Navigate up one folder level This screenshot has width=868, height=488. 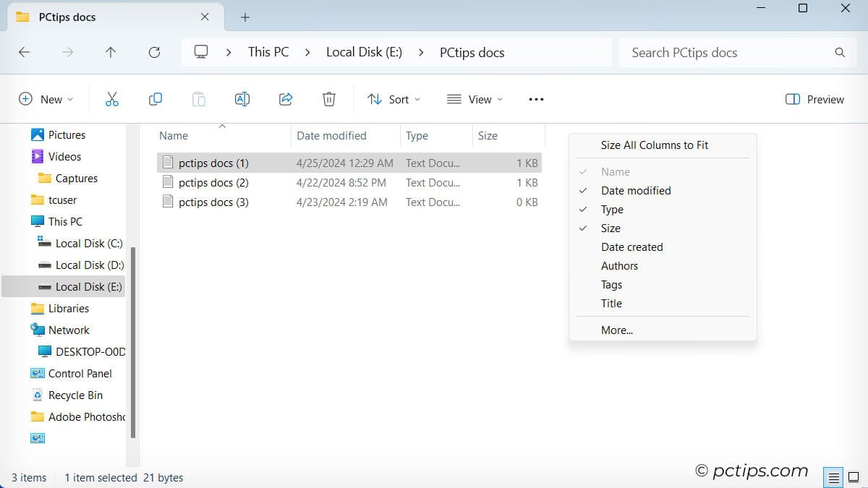point(111,52)
